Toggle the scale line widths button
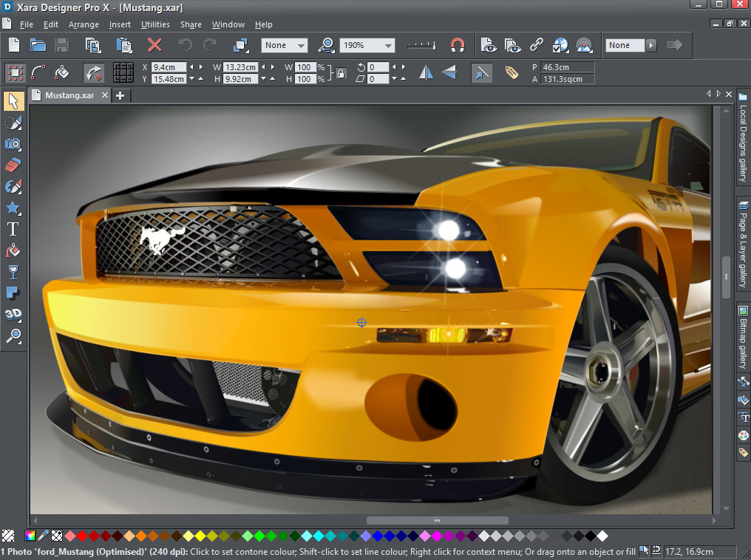Viewport: 751px width, 560px height. pyautogui.click(x=481, y=72)
